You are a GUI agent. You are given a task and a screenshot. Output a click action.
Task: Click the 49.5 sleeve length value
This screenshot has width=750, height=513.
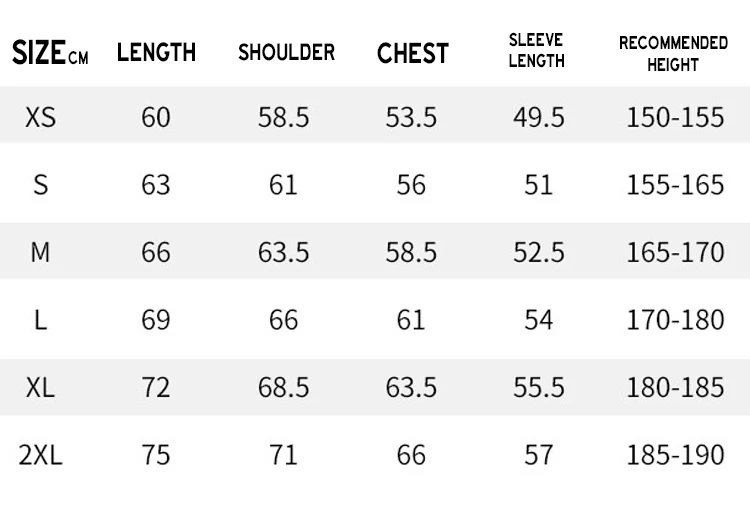pos(539,117)
